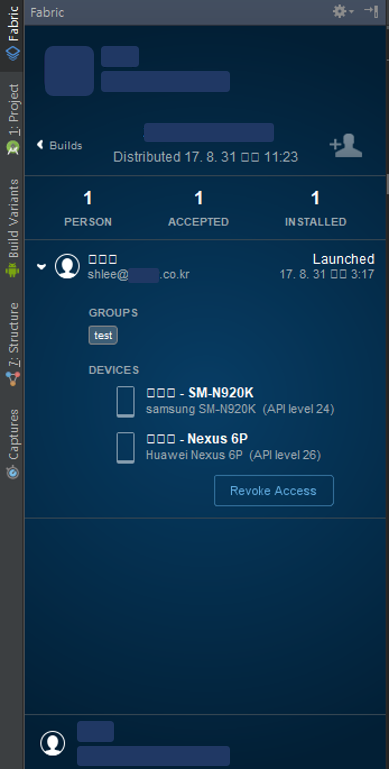389x769 pixels.
Task: Click the structure nodes icon on Structure tab
Action: tap(13, 378)
